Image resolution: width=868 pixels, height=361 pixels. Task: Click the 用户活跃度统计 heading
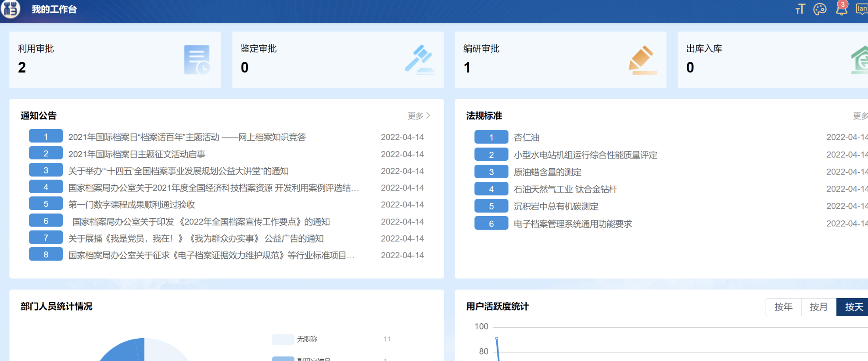point(498,306)
